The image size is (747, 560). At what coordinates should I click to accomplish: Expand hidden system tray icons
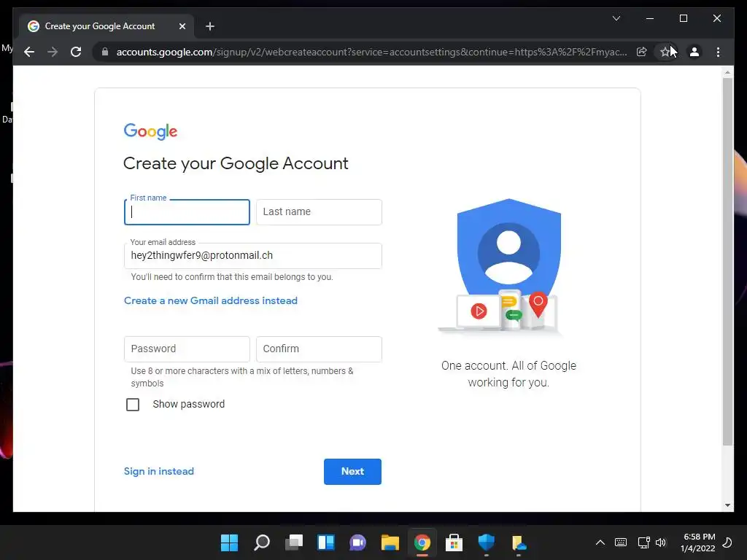pos(600,542)
